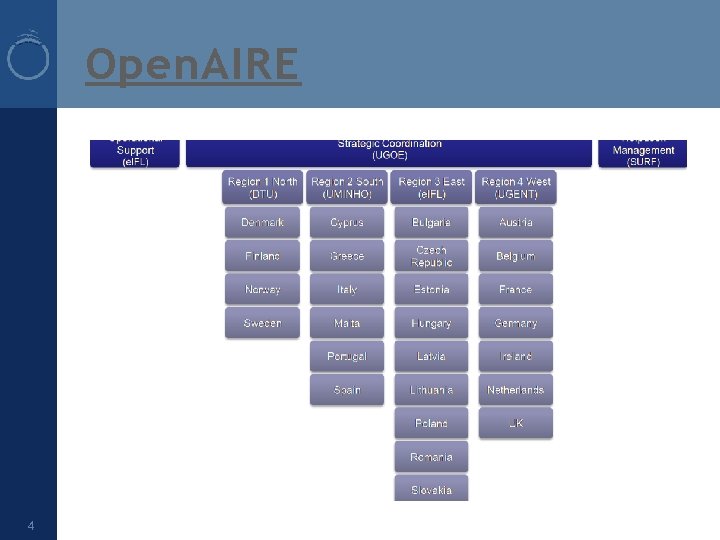This screenshot has height=540, width=720.
Task: Select the Slovakia box
Action: 431,488
